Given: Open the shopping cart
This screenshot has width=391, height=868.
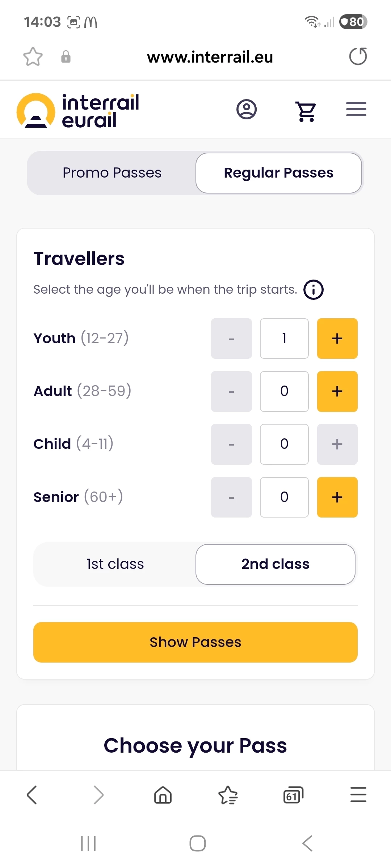Looking at the screenshot, I should tap(306, 110).
